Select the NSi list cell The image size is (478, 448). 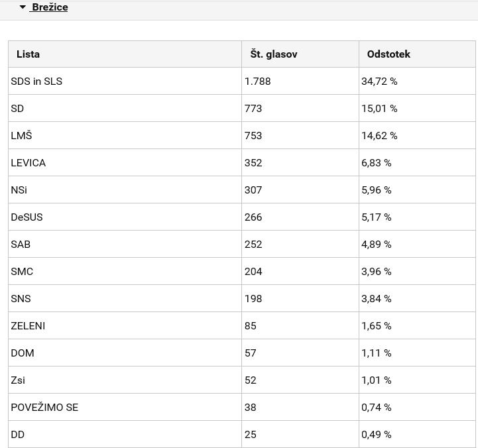point(125,190)
